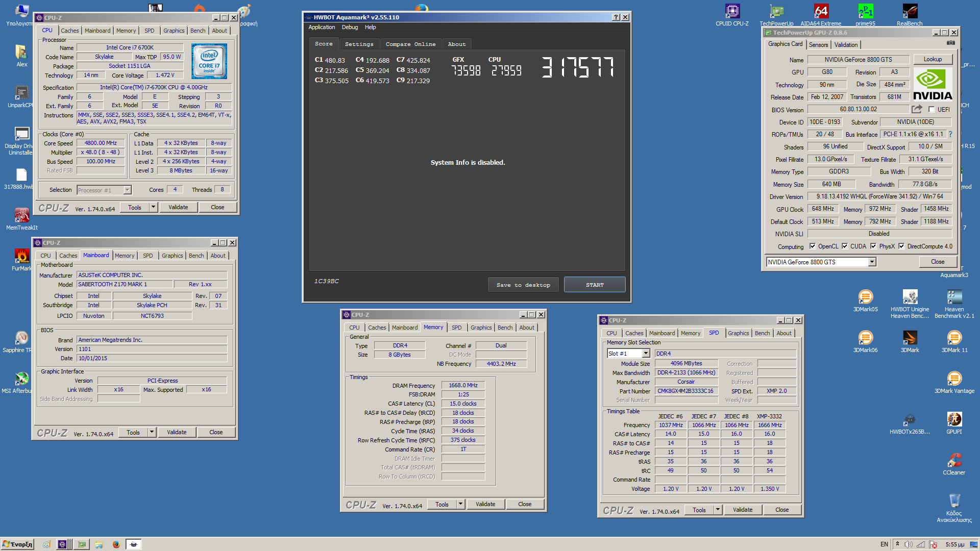This screenshot has width=980, height=551.
Task: Open the Alex folder on the desktop
Action: click(22, 56)
